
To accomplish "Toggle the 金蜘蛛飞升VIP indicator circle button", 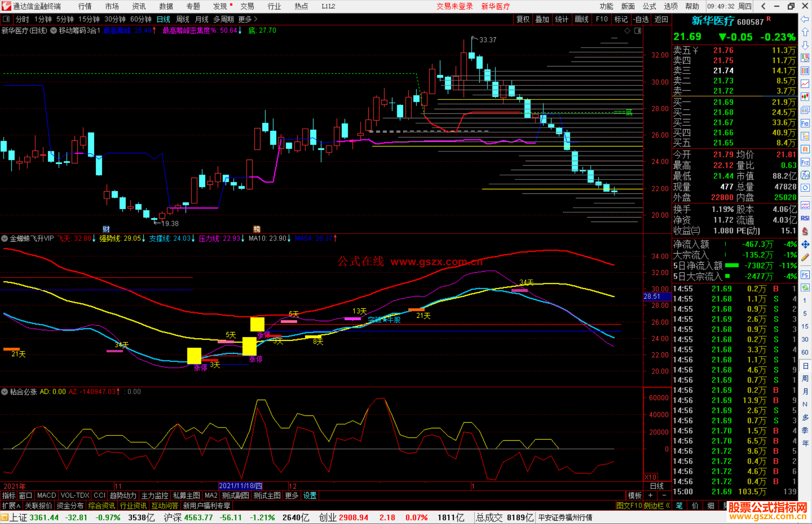I will pyautogui.click(x=5, y=239).
